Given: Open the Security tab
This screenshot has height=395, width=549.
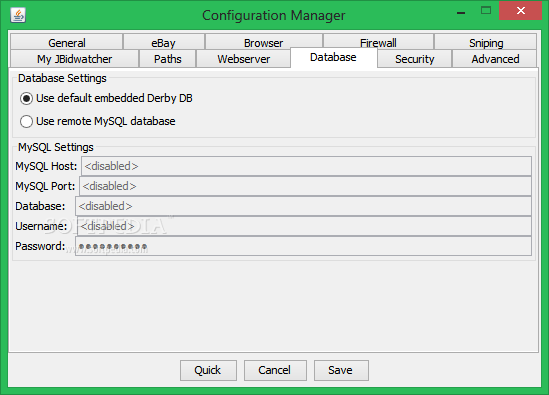Looking at the screenshot, I should point(415,58).
